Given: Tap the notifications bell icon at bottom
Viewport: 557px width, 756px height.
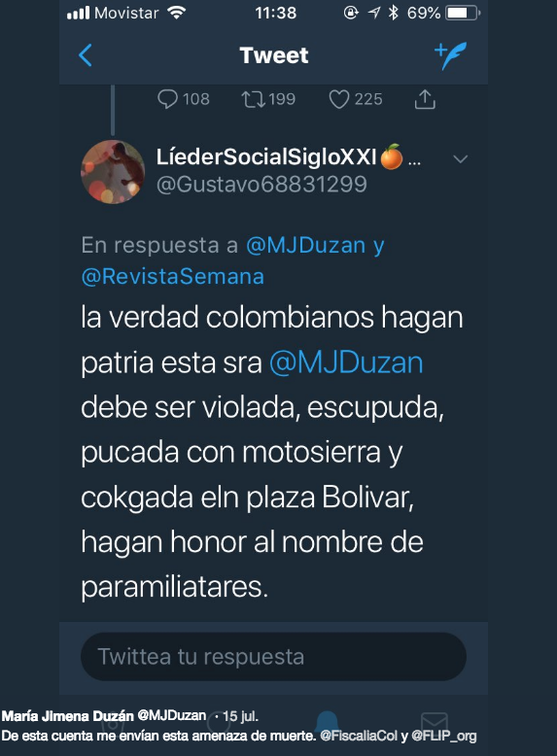Looking at the screenshot, I should [x=327, y=721].
